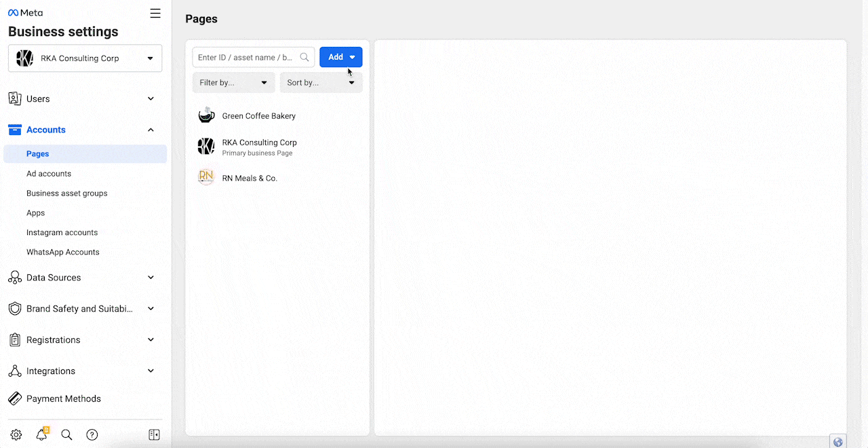The image size is (868, 448).
Task: Go to Instagram accounts
Action: point(62,233)
